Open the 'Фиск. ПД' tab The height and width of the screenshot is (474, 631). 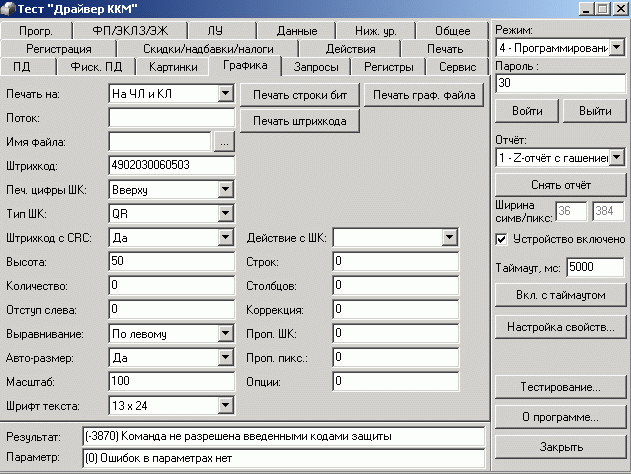[96, 66]
